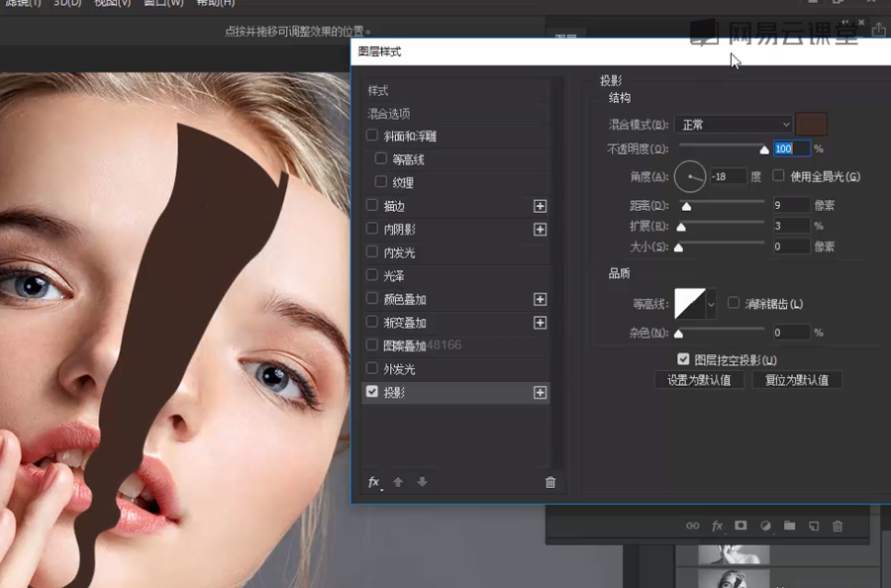Click the new adjustment layer icon
Screen dimensions: 891x588
pos(764,526)
